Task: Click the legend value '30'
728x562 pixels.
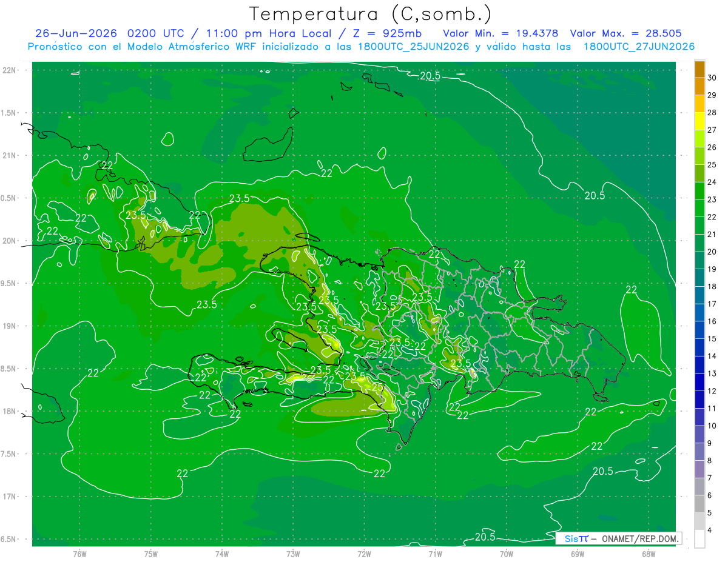Action: pos(712,78)
